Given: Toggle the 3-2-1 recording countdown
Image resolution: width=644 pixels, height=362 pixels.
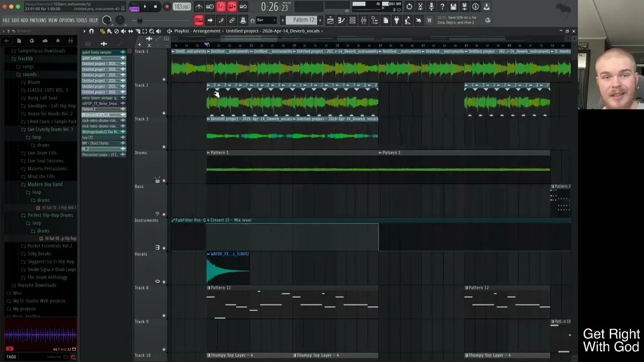Looking at the screenshot, I should click(221, 7).
